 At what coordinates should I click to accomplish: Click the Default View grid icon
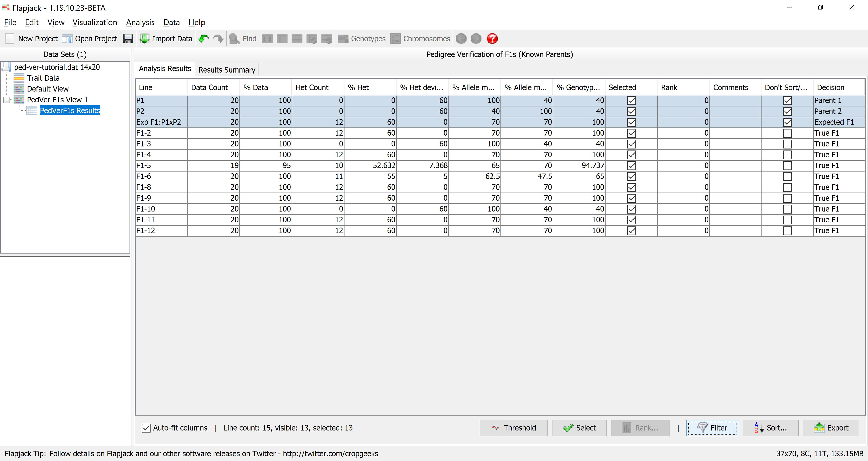point(19,89)
